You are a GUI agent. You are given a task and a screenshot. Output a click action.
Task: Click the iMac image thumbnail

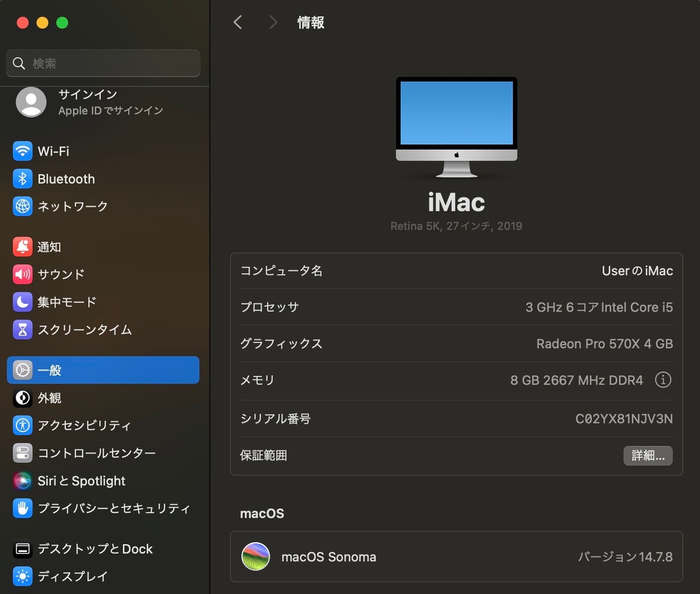tap(457, 127)
